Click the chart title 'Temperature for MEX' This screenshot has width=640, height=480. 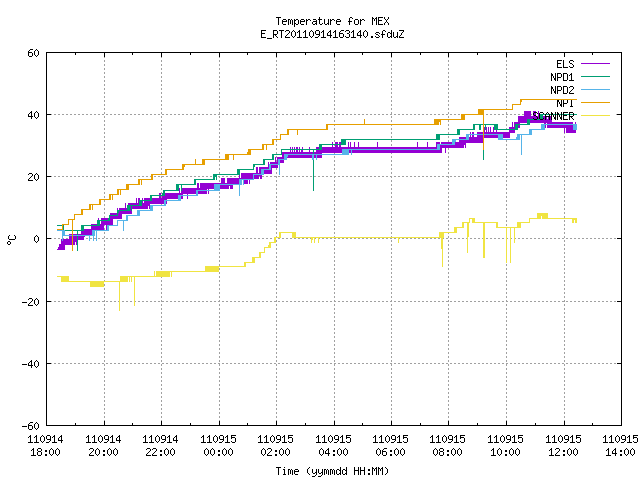(332, 21)
